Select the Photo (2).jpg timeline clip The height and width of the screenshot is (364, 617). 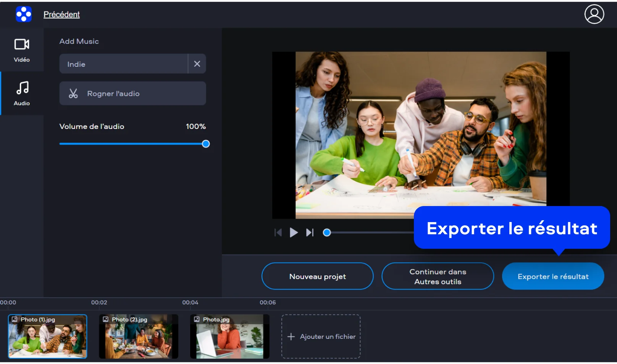(139, 337)
